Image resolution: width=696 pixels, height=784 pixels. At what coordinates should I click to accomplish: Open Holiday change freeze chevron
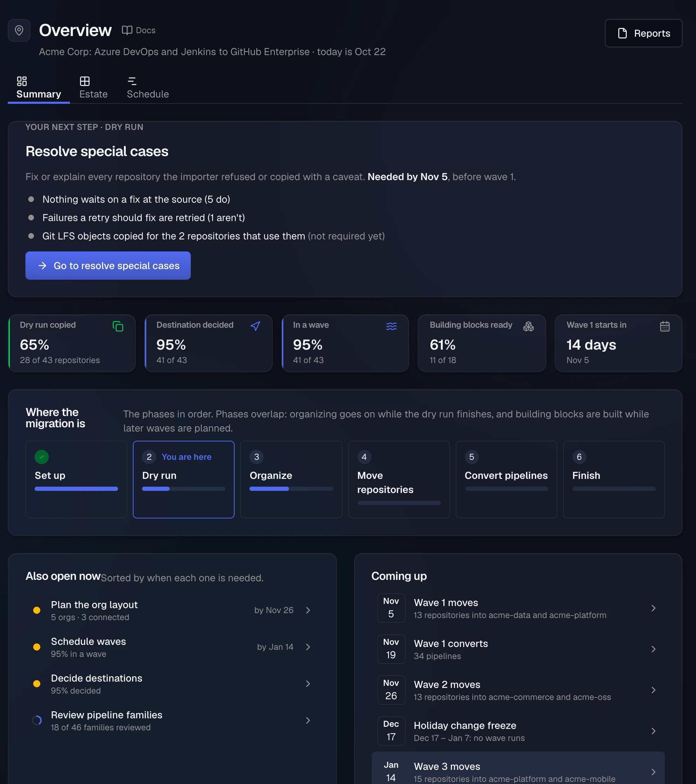[x=653, y=731]
